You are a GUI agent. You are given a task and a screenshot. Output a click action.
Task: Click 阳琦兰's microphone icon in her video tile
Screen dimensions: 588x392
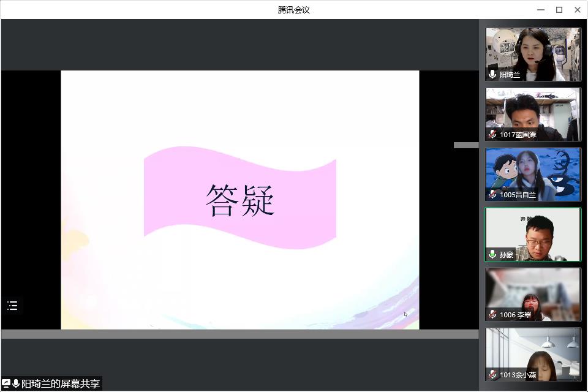tap(492, 74)
